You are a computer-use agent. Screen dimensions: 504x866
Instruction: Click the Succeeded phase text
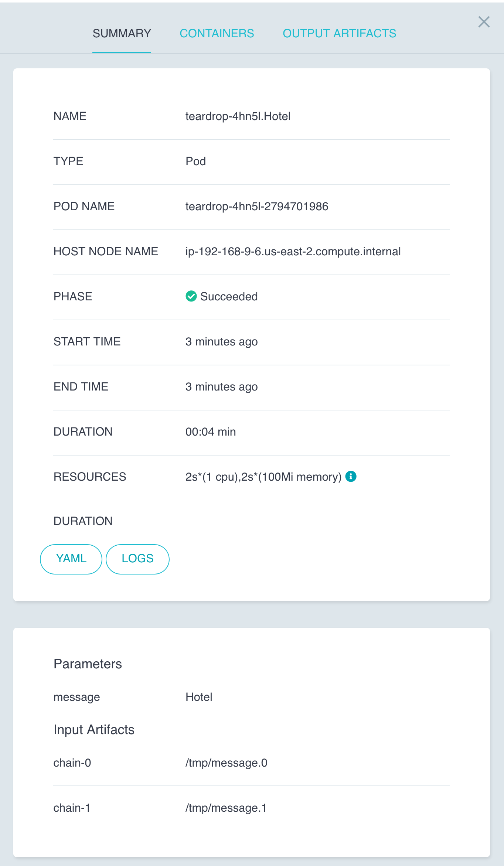[229, 296]
